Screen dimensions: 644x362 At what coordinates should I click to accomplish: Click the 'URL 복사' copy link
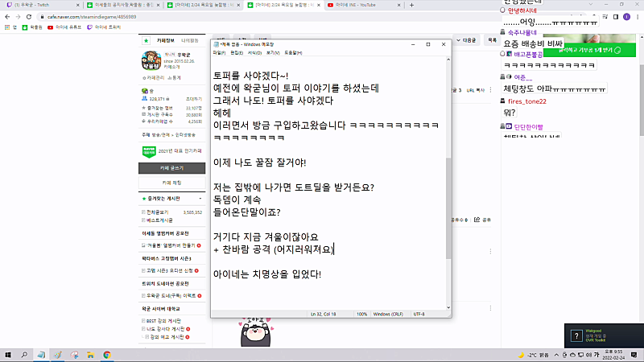point(475,90)
